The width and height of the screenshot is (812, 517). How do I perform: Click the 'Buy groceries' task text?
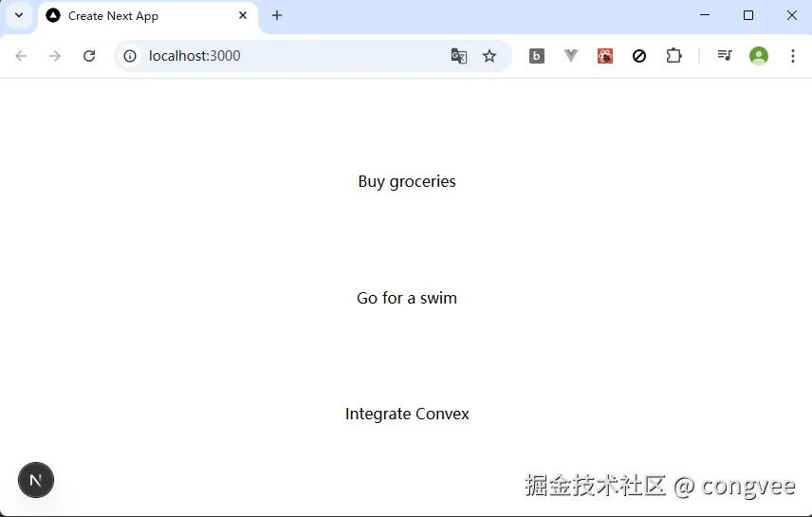pyautogui.click(x=407, y=182)
